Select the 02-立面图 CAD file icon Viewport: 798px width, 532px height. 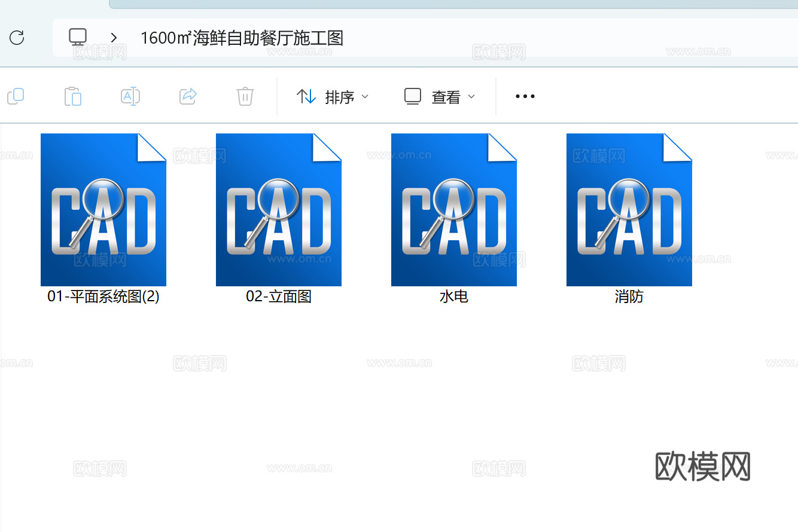point(279,210)
